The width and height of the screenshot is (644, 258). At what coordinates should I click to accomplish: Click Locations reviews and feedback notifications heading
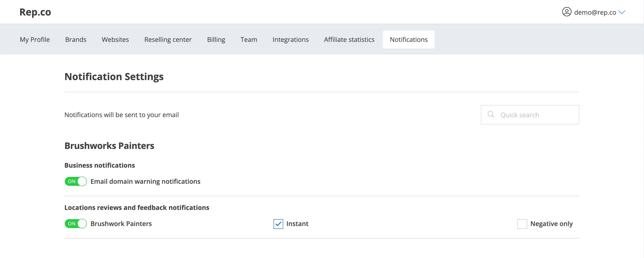pyautogui.click(x=137, y=207)
